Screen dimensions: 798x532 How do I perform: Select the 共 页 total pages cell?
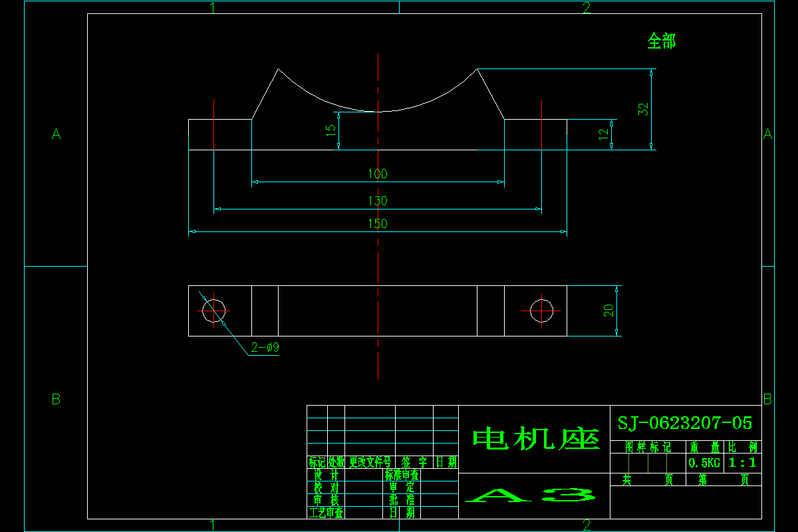[648, 479]
